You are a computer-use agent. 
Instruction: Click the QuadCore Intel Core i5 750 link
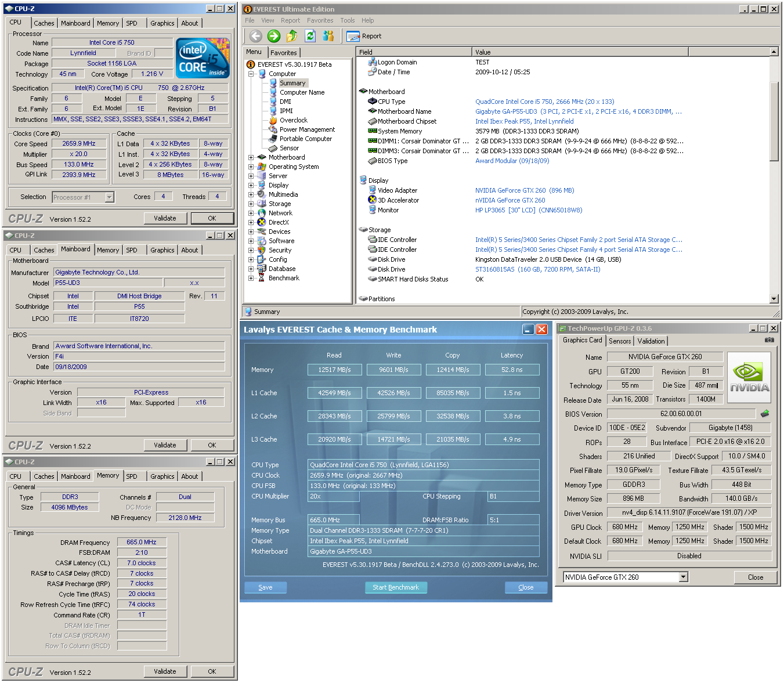click(x=544, y=102)
